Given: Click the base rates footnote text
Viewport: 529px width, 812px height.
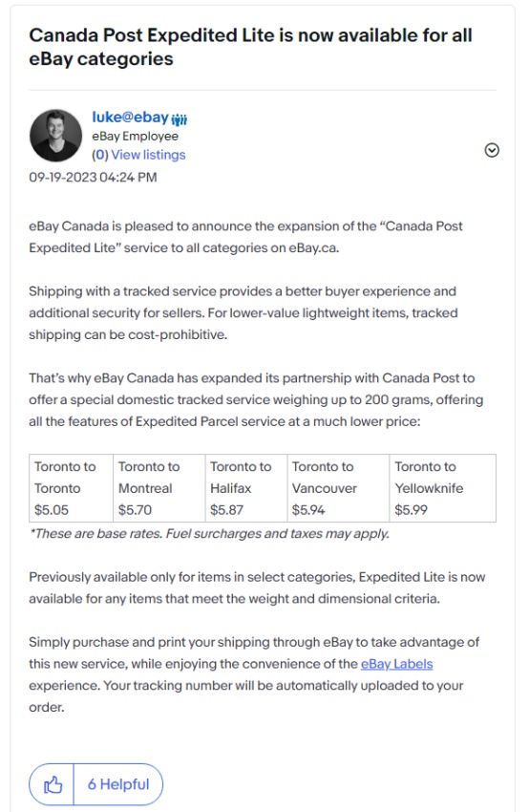Looking at the screenshot, I should (x=209, y=534).
